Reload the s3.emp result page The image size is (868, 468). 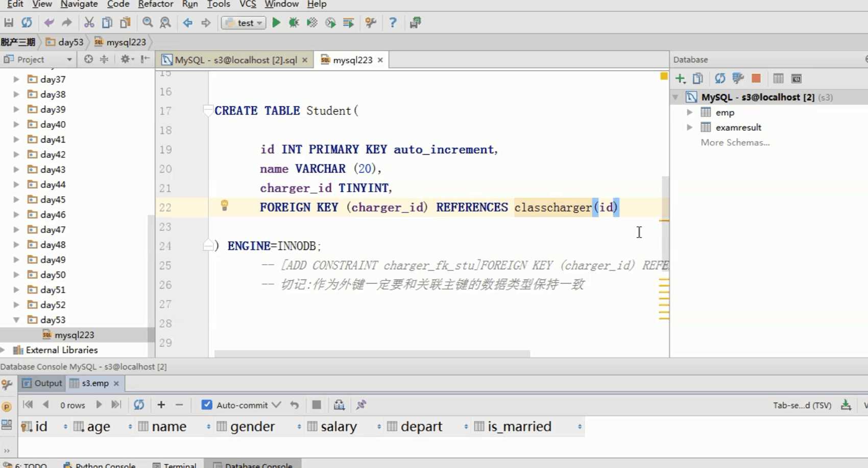click(x=139, y=405)
